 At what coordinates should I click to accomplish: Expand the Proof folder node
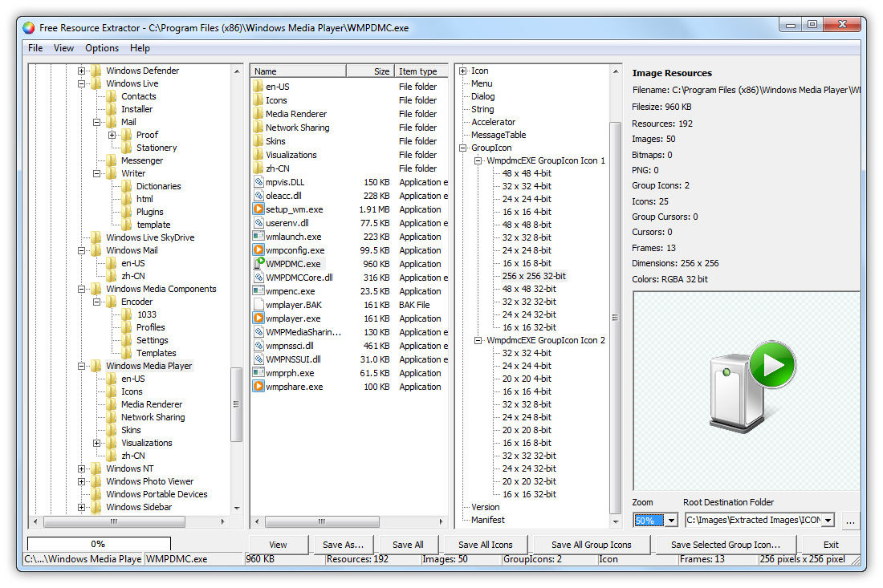(x=112, y=135)
